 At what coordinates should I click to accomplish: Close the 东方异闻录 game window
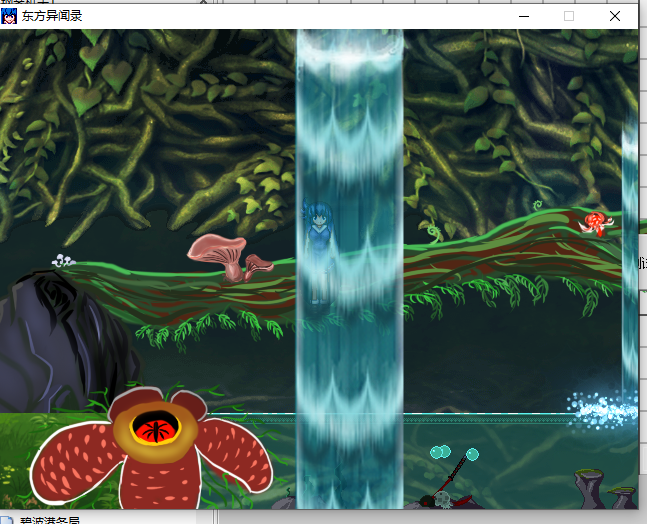coord(614,16)
